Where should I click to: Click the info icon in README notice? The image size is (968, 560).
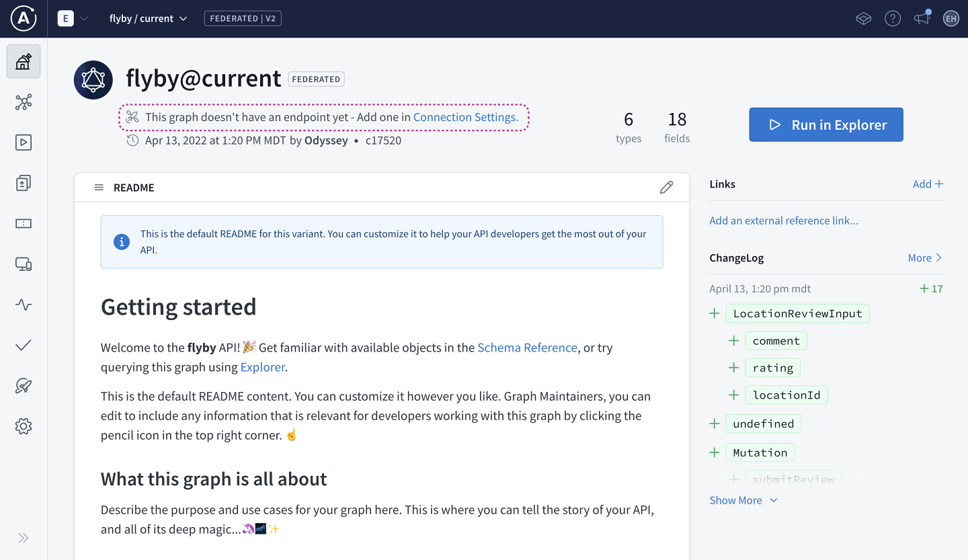point(122,242)
